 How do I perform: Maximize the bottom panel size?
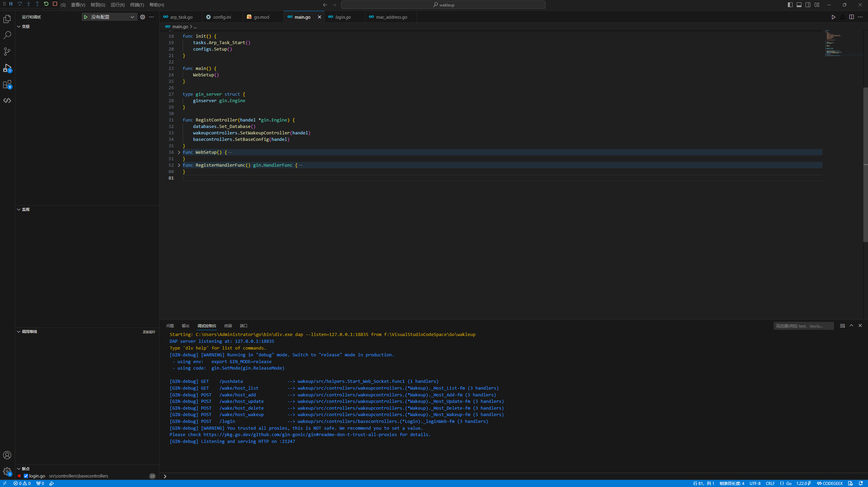point(851,326)
